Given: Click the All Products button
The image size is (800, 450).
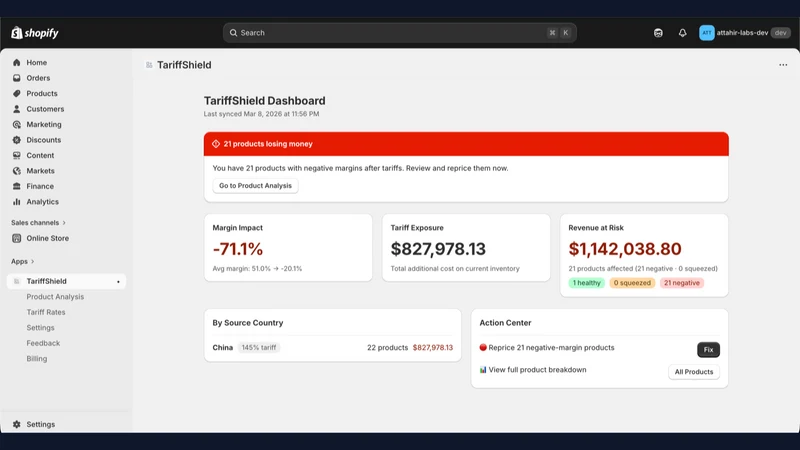Looking at the screenshot, I should 694,372.
